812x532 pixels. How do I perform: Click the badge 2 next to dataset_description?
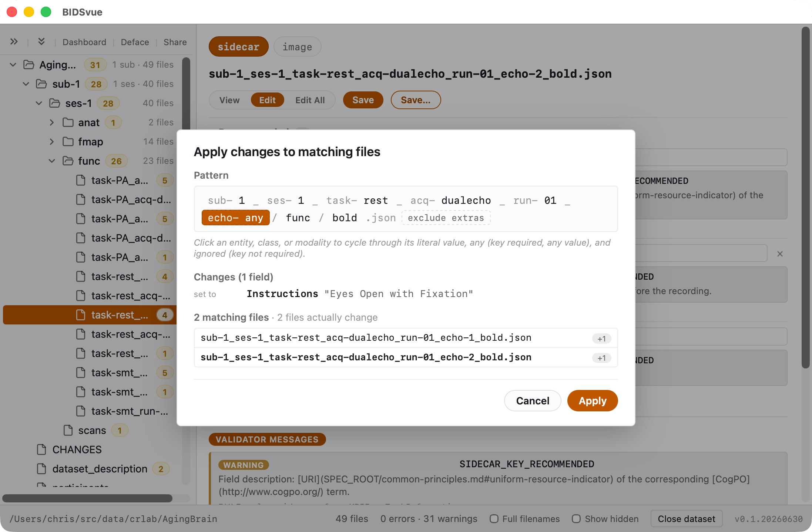(x=161, y=469)
